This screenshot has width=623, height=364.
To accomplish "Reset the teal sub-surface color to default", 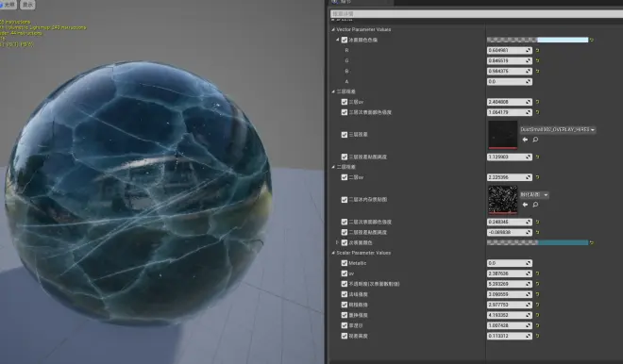I will [592, 242].
